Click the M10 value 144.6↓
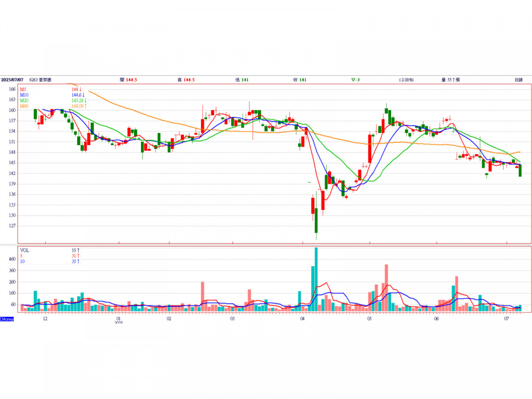This screenshot has width=532, height=399. (78, 95)
